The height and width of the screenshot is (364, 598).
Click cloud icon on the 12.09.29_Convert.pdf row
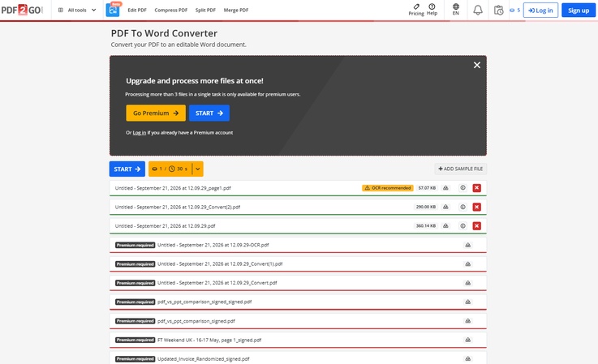tap(468, 283)
